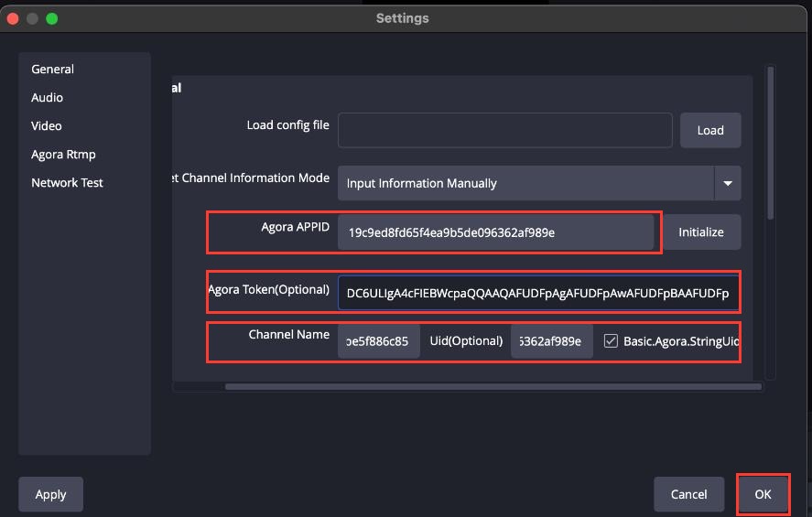Open the General settings section
This screenshot has width=812, height=517.
pos(52,70)
